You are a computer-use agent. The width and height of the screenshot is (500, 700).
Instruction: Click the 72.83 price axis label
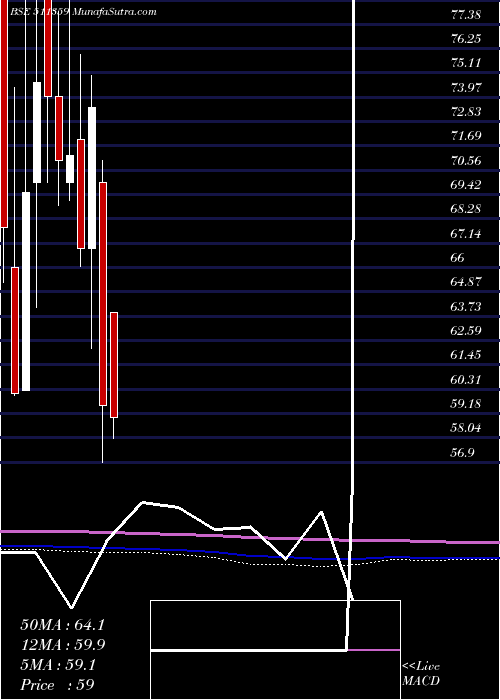466,112
